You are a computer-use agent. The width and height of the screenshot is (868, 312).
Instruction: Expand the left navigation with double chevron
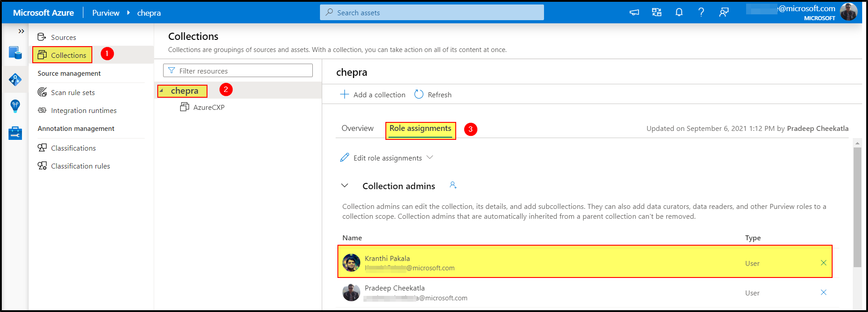(x=21, y=31)
